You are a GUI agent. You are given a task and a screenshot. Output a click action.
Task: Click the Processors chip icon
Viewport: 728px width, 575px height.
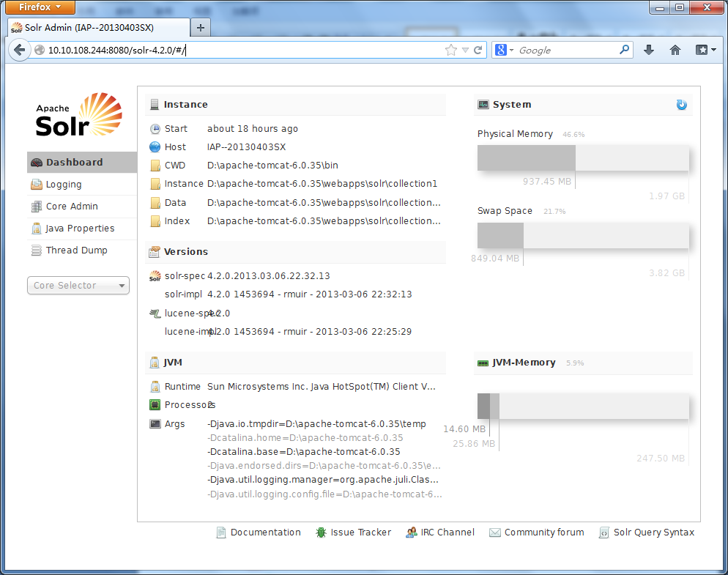(155, 405)
